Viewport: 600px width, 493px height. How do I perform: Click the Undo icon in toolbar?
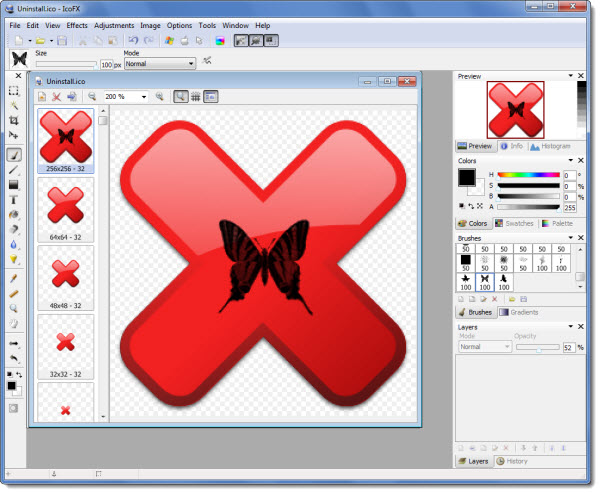[131, 41]
